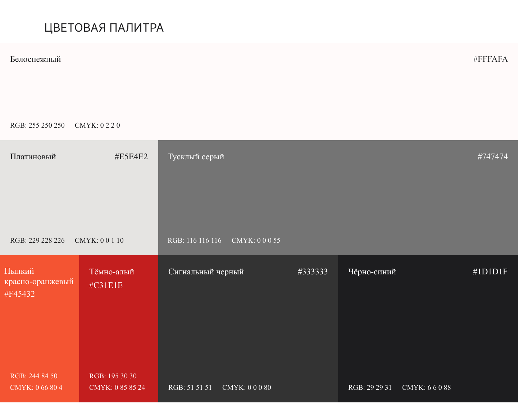
Task: Click the Платиновый color name label
Action: [33, 157]
